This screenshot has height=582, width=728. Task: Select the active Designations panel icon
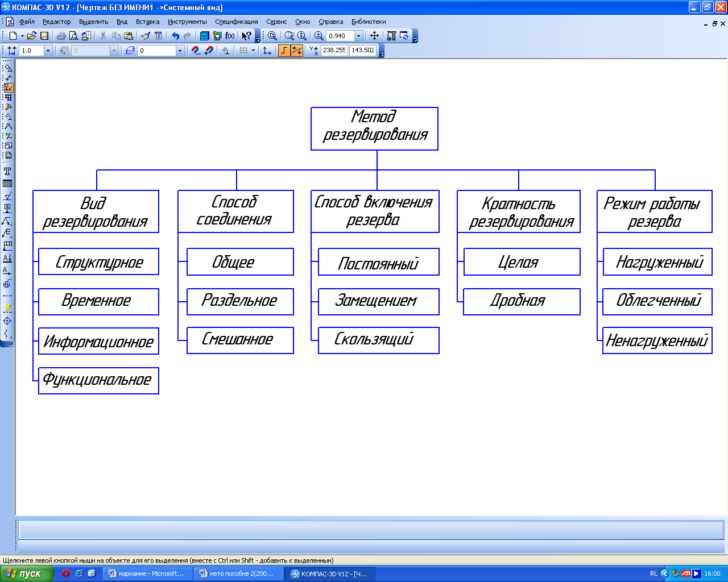pyautogui.click(x=8, y=88)
